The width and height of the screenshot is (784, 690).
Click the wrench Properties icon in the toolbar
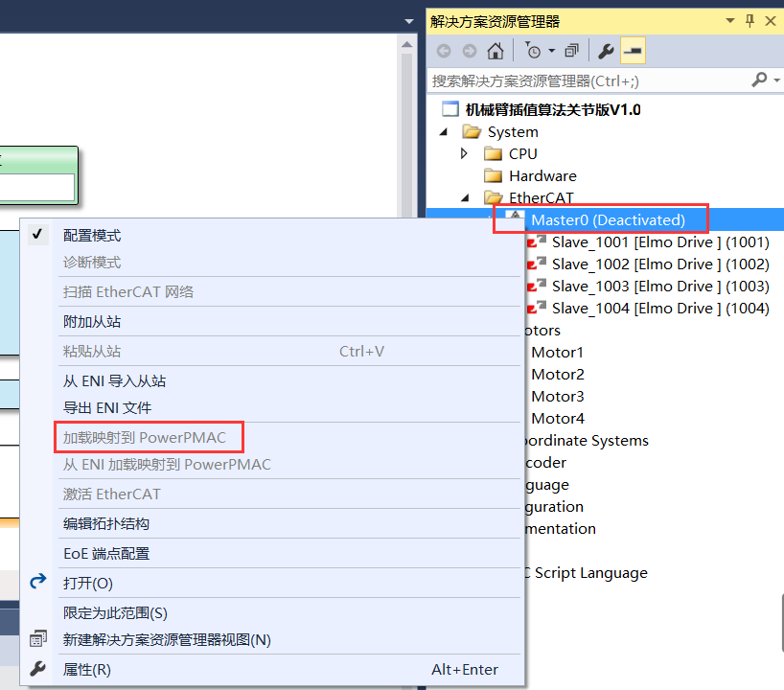point(606,50)
